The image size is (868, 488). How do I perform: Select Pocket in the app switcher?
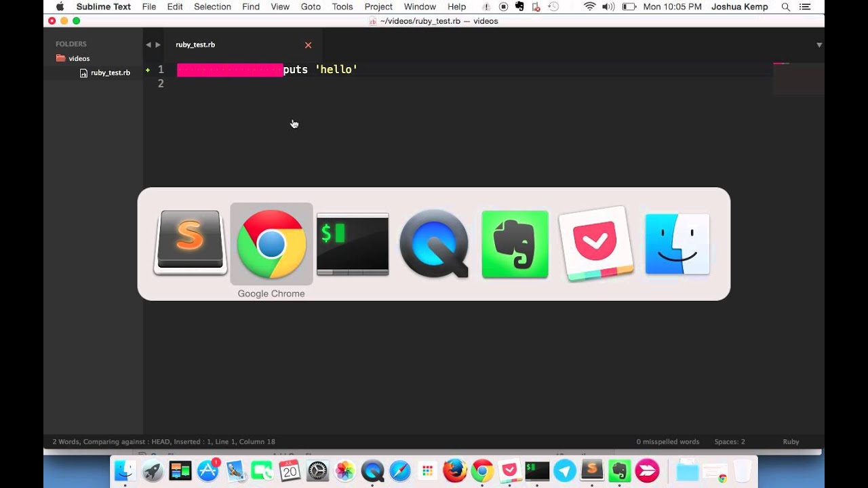(596, 243)
